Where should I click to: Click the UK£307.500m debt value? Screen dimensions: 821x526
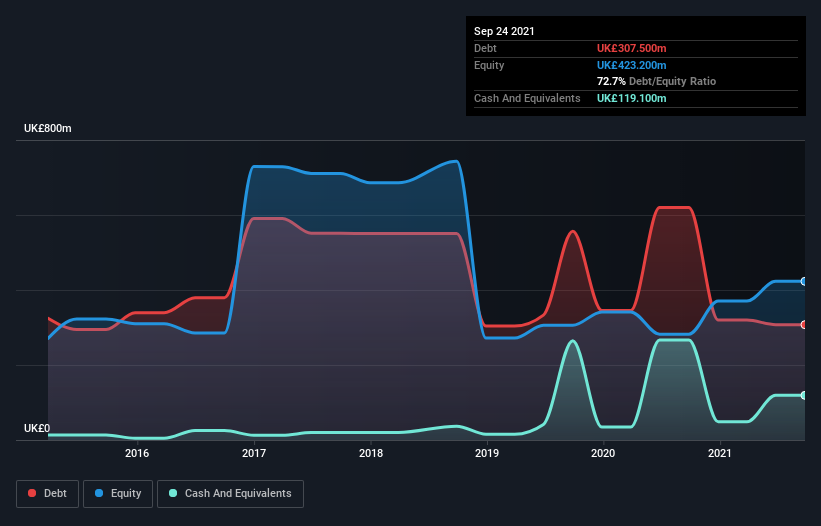point(631,48)
